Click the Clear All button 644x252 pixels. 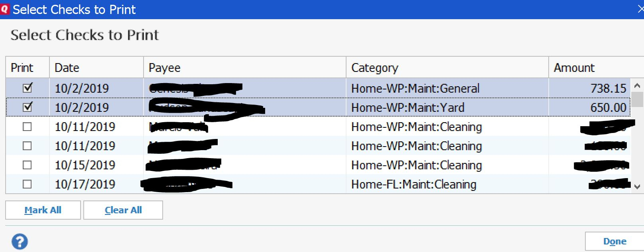[123, 210]
